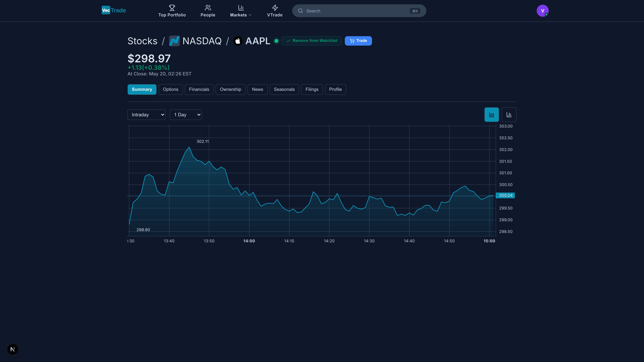Switch to the Options tab
The height and width of the screenshot is (362, 644).
point(171,89)
